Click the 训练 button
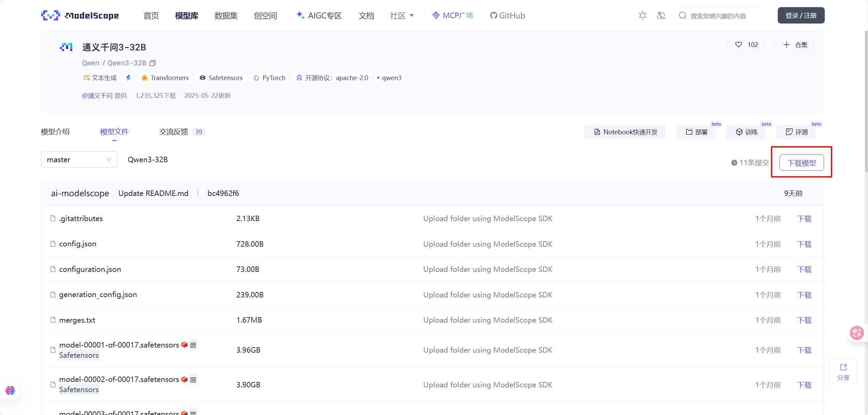The height and width of the screenshot is (415, 868). [746, 132]
